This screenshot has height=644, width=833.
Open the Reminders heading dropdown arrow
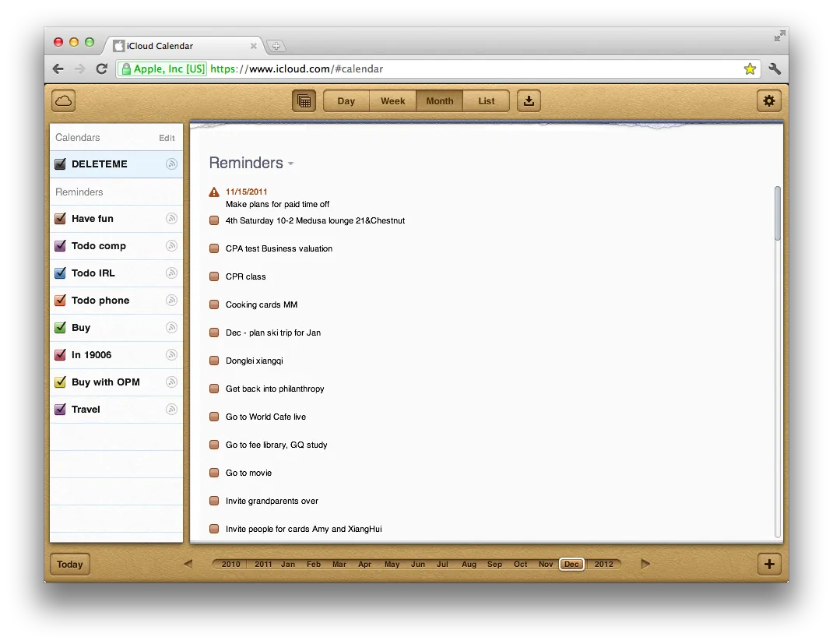coord(290,164)
